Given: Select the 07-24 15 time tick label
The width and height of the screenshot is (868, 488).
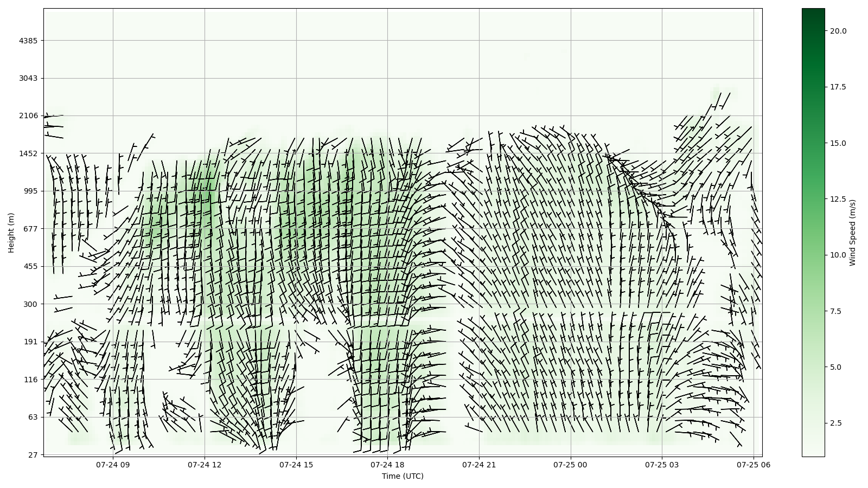Looking at the screenshot, I should (x=296, y=465).
